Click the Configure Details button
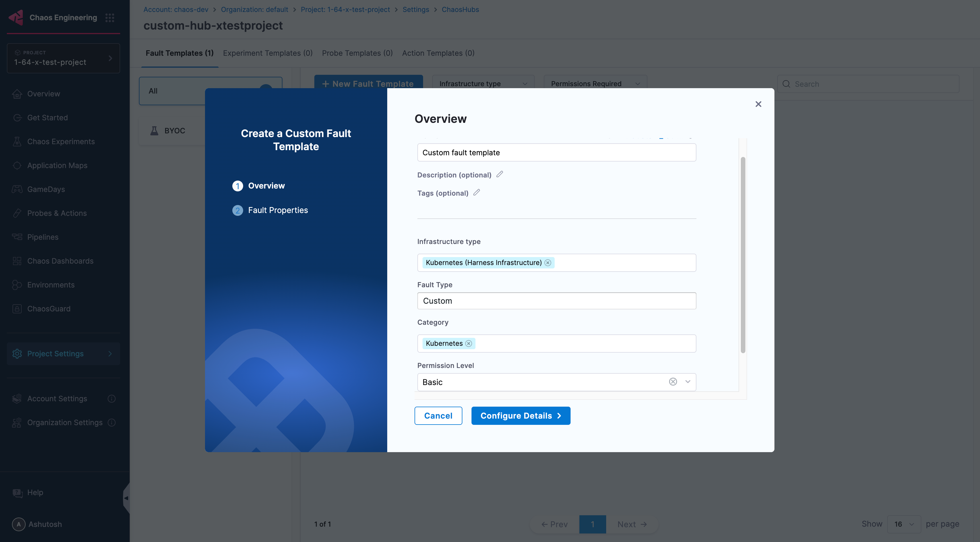 (520, 415)
